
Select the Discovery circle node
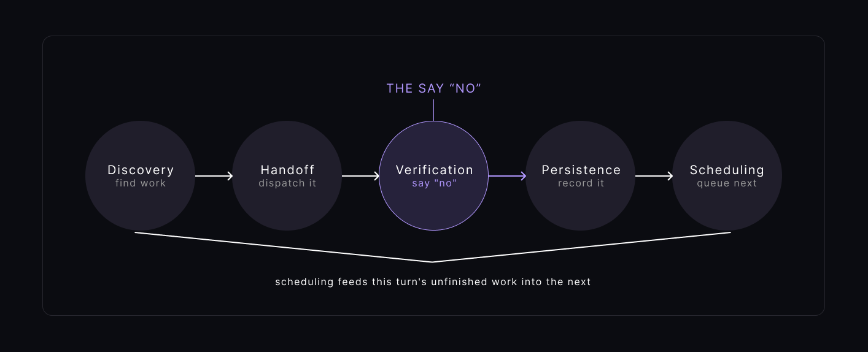[140, 175]
